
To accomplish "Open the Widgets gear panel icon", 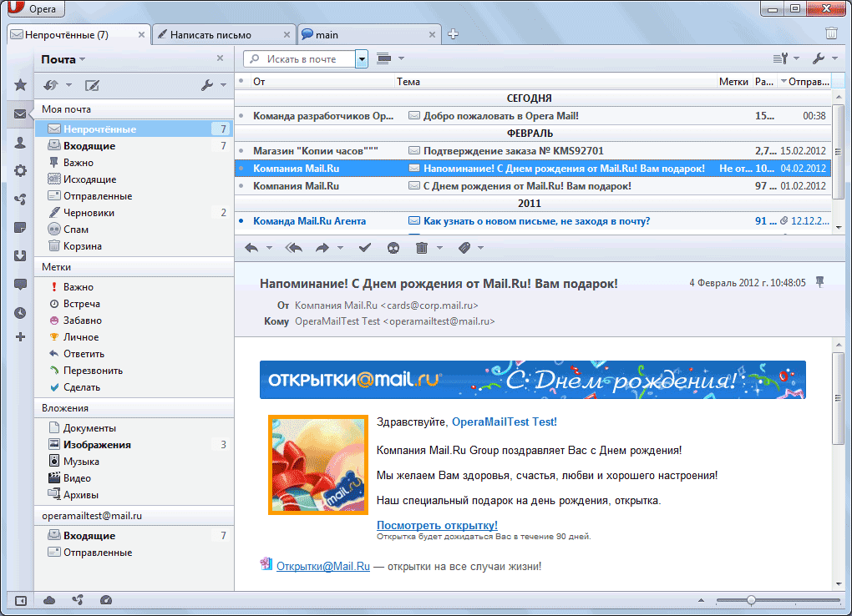I will click(x=20, y=170).
